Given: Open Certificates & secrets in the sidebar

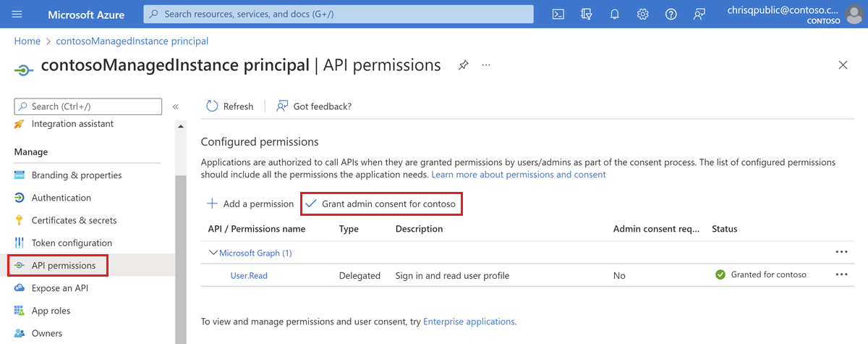Looking at the screenshot, I should tap(74, 220).
